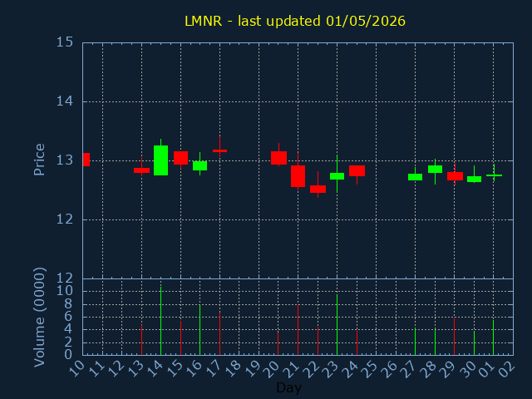
Task: Click the green volume bar for day 28
Action: click(435, 342)
